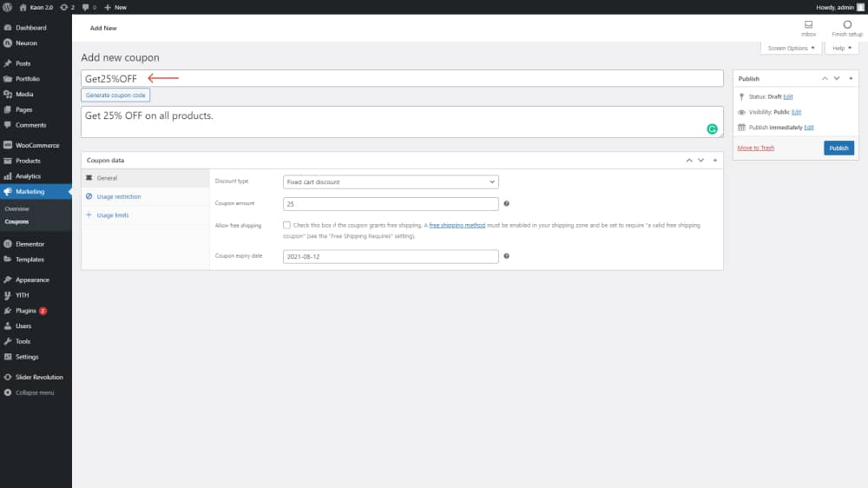Open the Discount type dropdown
Screen dimensions: 868x488
391,182
